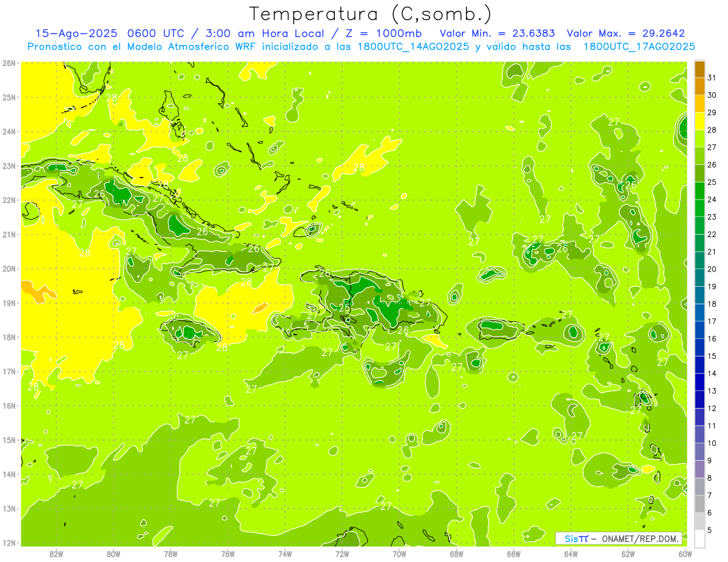Image resolution: width=728 pixels, height=562 pixels.
Task: Click the 60W longitude axis label
Action: [686, 554]
